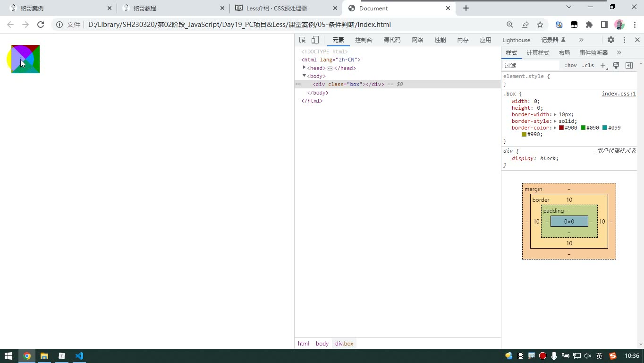Focus the 过滤 styles filter field
Viewport: 644px width, 363px height.
(531, 66)
